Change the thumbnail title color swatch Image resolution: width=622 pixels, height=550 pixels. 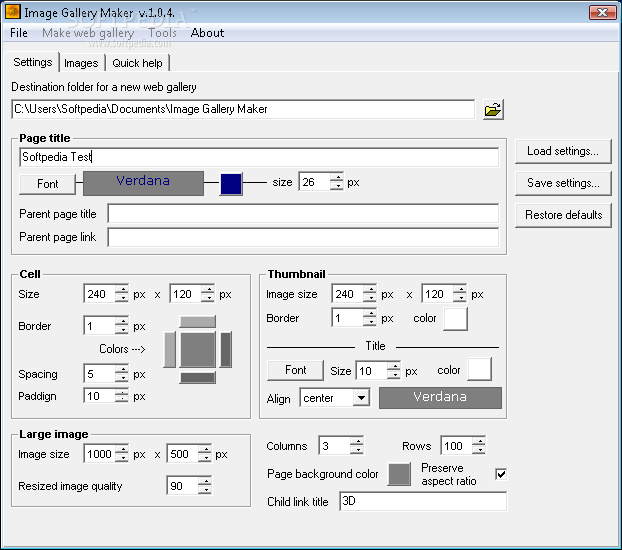tap(480, 369)
